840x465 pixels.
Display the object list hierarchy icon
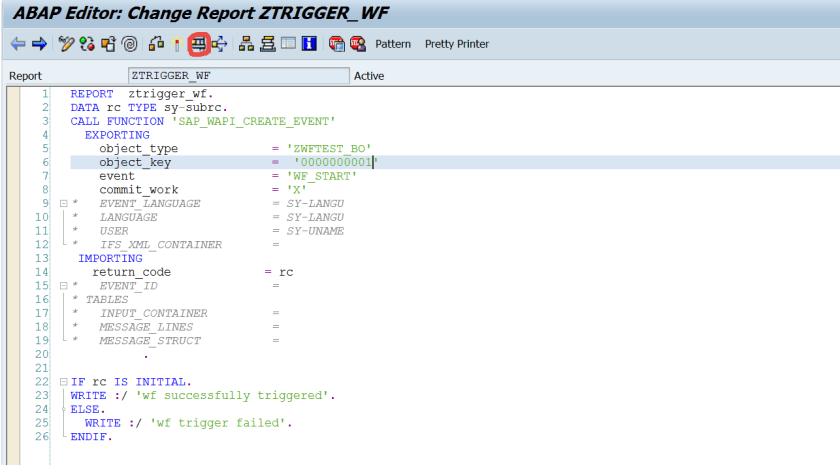(x=247, y=44)
